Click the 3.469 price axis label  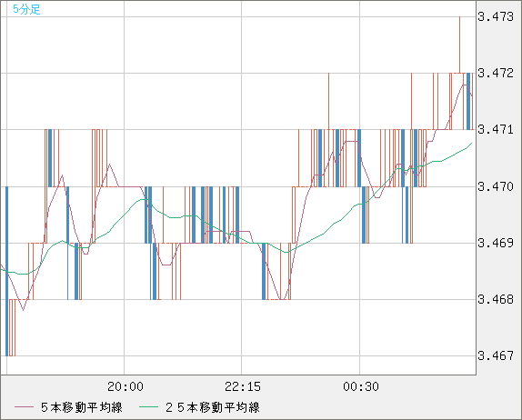tap(496, 243)
